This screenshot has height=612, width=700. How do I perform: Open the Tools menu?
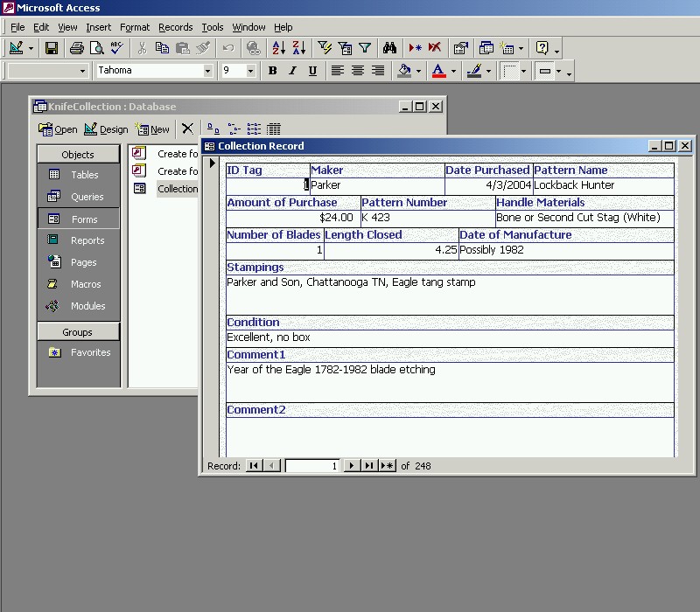pos(213,27)
